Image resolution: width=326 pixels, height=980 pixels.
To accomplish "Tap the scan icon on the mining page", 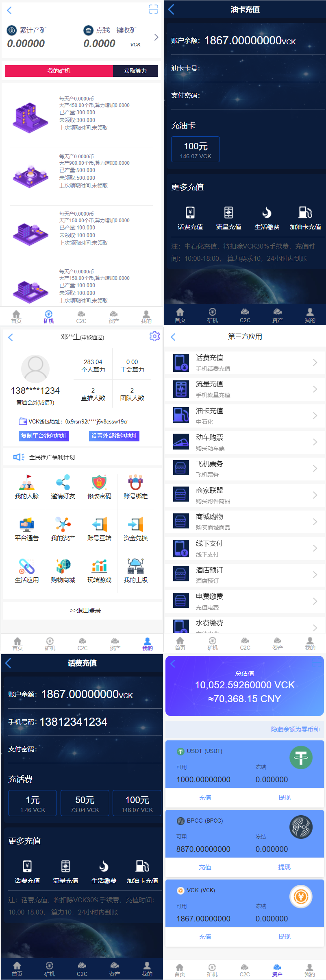I will [x=153, y=9].
